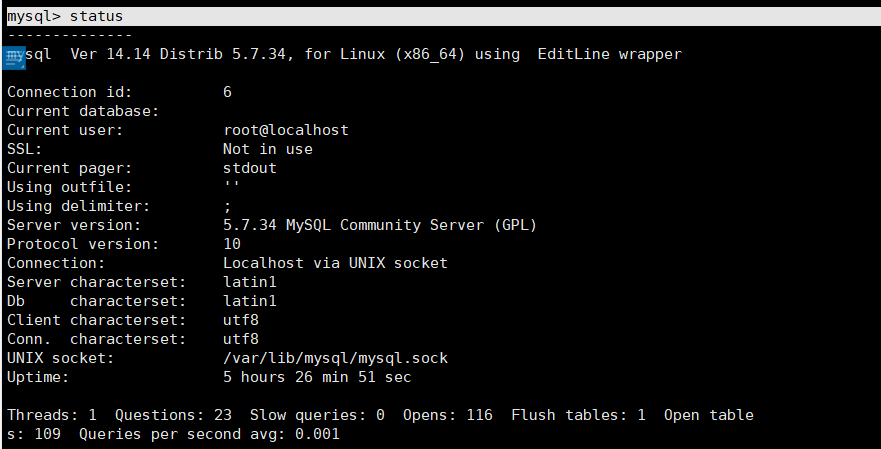Click the Server characterset latin1 value
This screenshot has height=449, width=881.
[249, 282]
